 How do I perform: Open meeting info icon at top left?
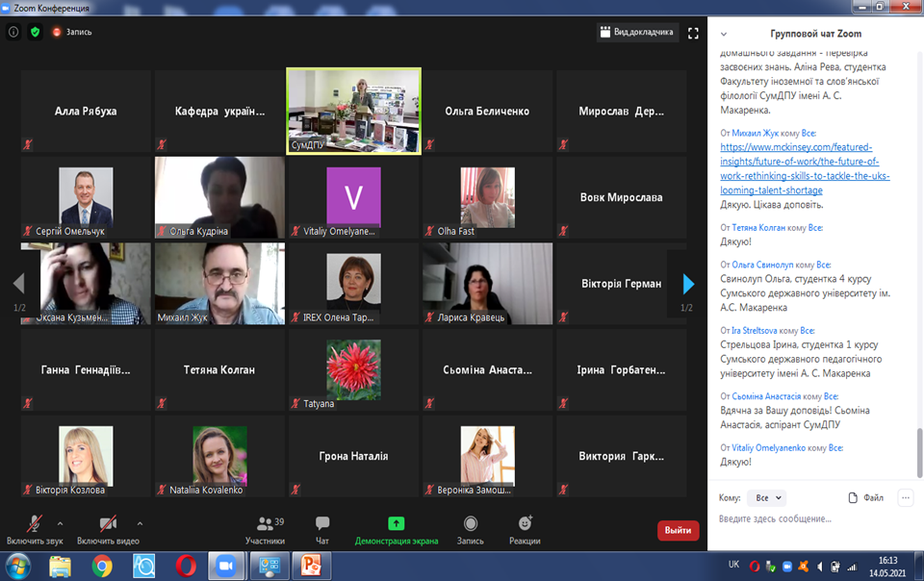(13, 32)
